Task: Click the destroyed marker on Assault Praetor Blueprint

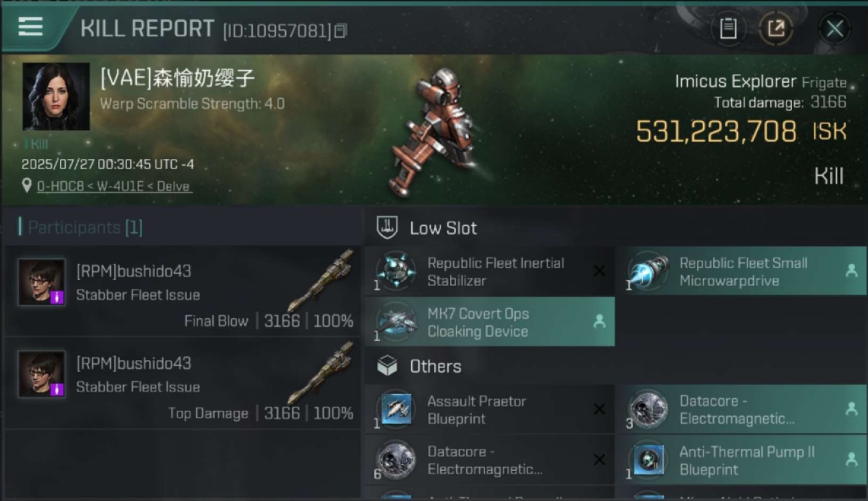Action: (x=599, y=409)
